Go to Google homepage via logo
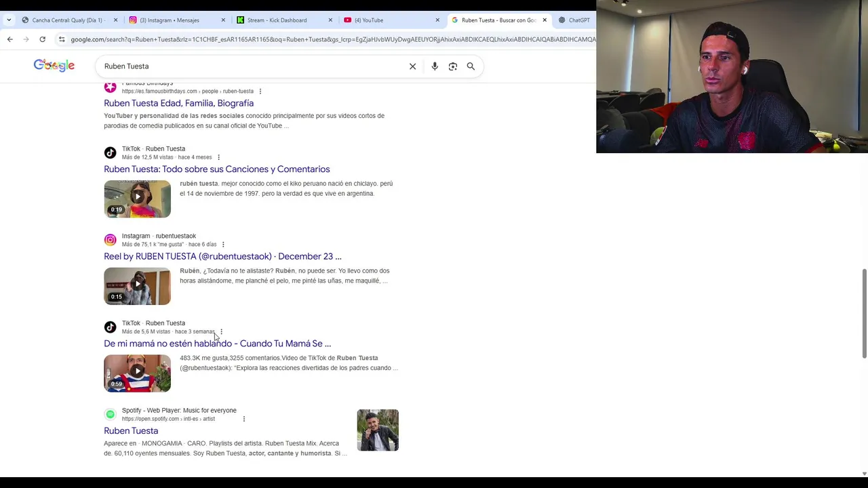The height and width of the screenshot is (488, 868). point(54,65)
